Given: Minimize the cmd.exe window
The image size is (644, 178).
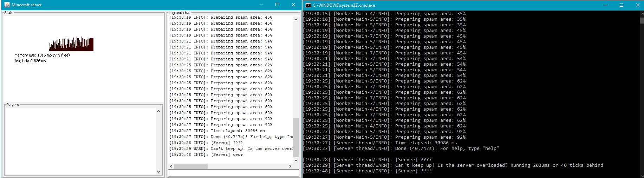Looking at the screenshot, I should (x=606, y=5).
